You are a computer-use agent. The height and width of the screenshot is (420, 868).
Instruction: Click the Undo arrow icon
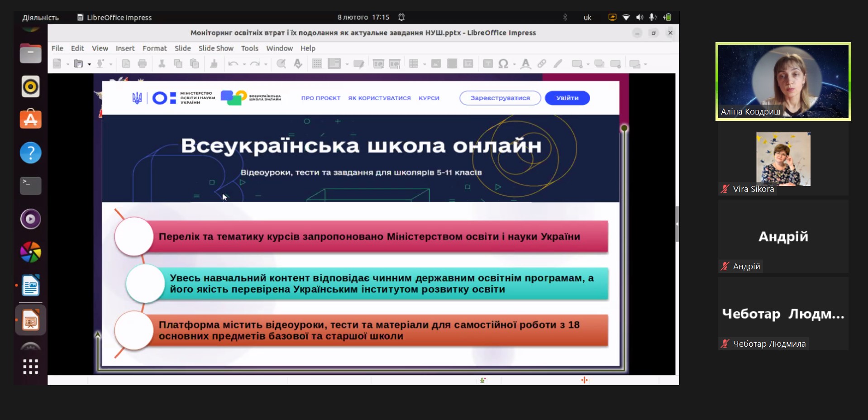pos(233,64)
